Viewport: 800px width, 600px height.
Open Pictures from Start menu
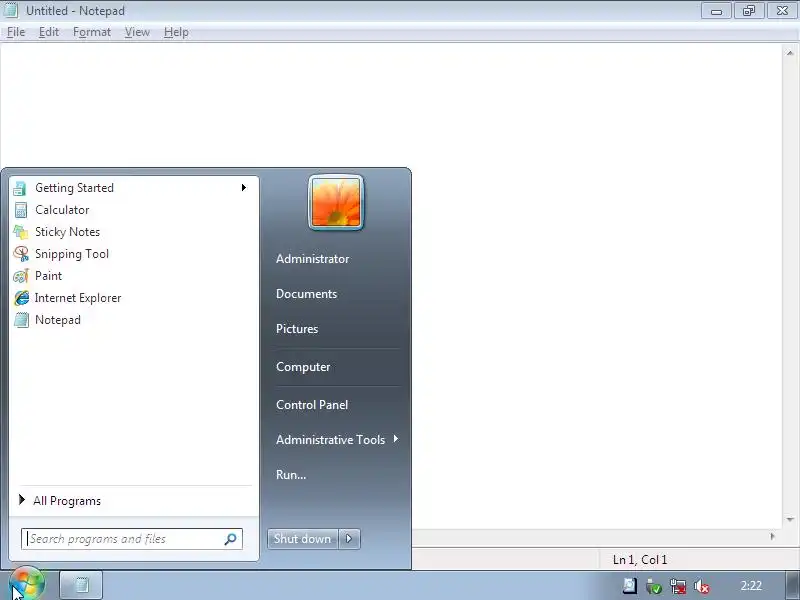(x=297, y=329)
